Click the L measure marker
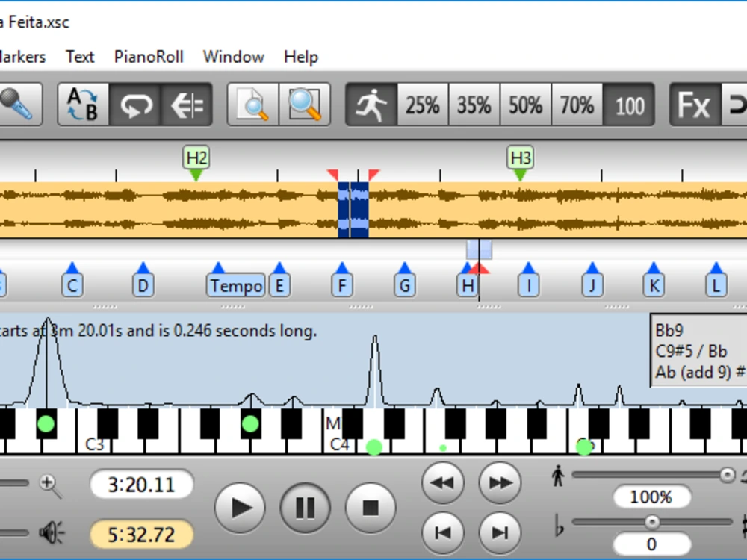Image resolution: width=747 pixels, height=560 pixels. click(716, 286)
